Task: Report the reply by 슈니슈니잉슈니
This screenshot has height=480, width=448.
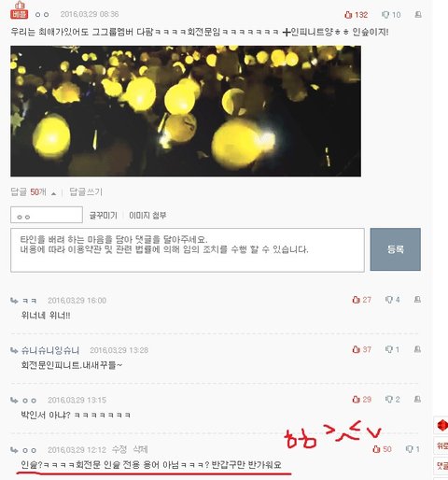Action: tap(417, 349)
